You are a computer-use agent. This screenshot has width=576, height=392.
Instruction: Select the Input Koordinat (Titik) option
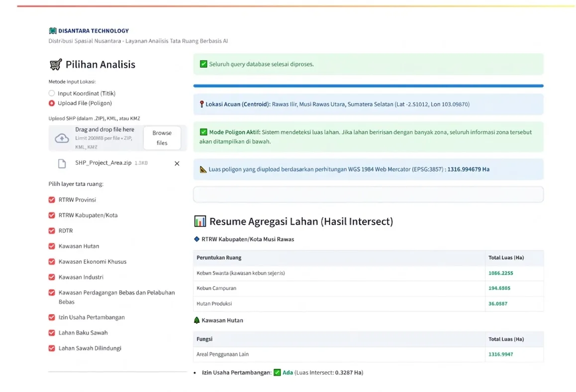pos(51,93)
